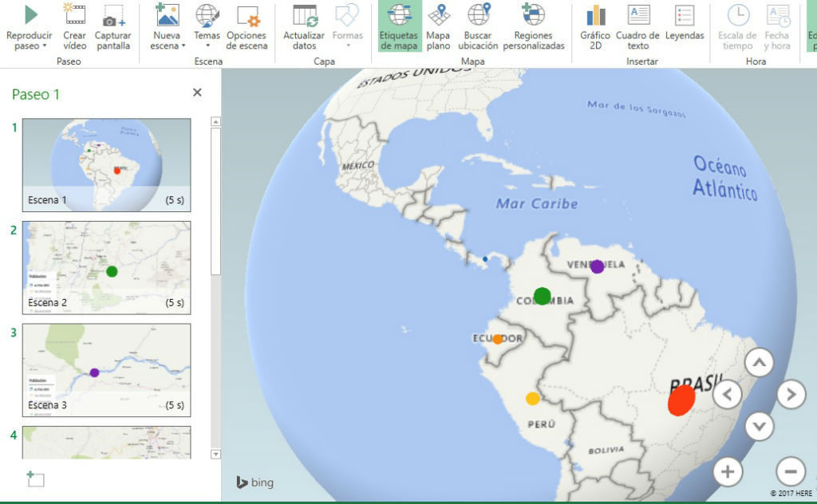Select Escena 3 thumbnail

[x=106, y=369]
